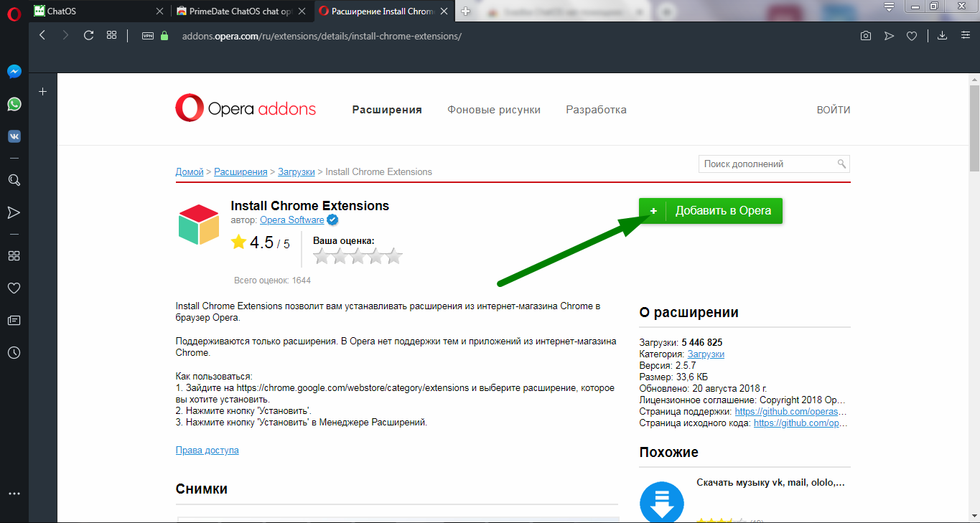
Task: Click the Install Chrome Extensions cube icon
Action: coord(199,225)
